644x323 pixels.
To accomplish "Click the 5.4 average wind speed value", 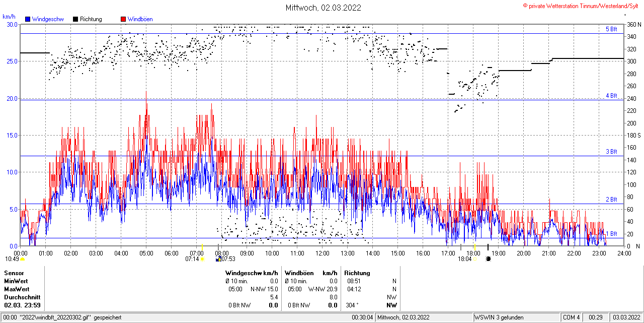I will (274, 297).
